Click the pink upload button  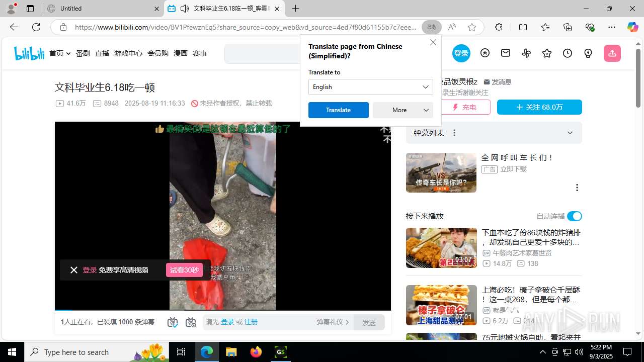(x=612, y=53)
